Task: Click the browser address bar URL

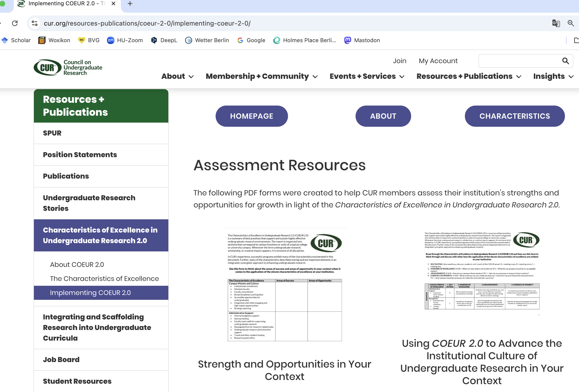Action: [147, 23]
